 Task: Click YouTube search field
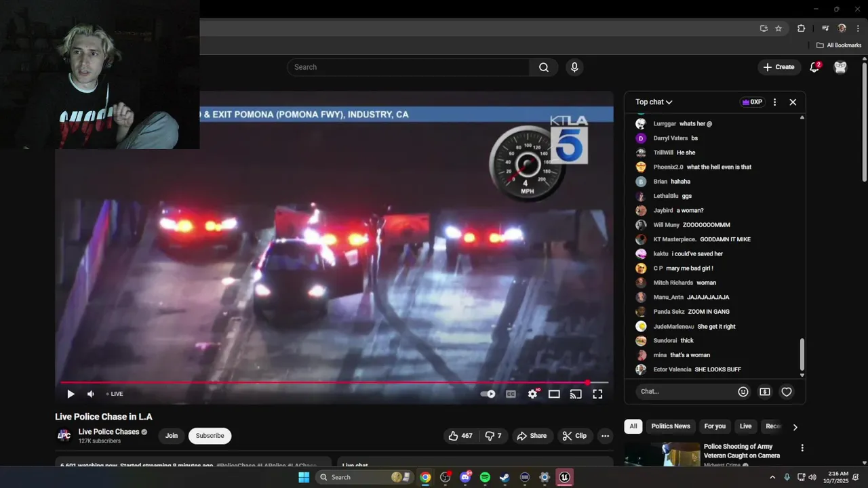pos(409,67)
